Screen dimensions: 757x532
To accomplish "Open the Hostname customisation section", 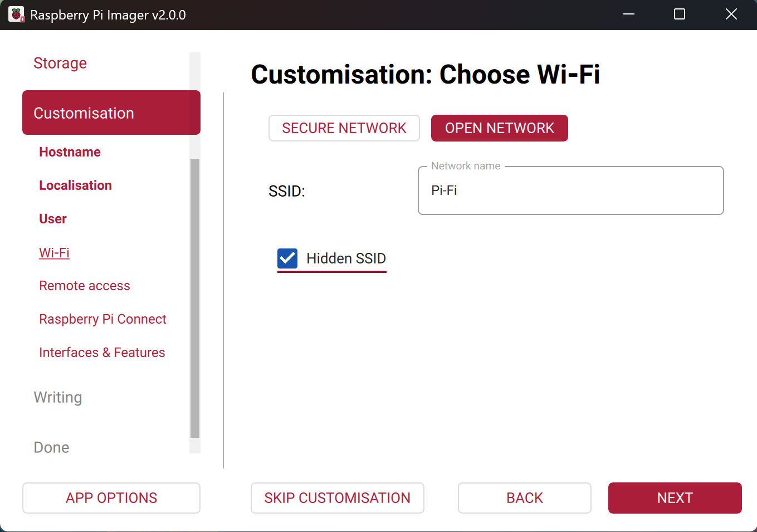I will [70, 152].
